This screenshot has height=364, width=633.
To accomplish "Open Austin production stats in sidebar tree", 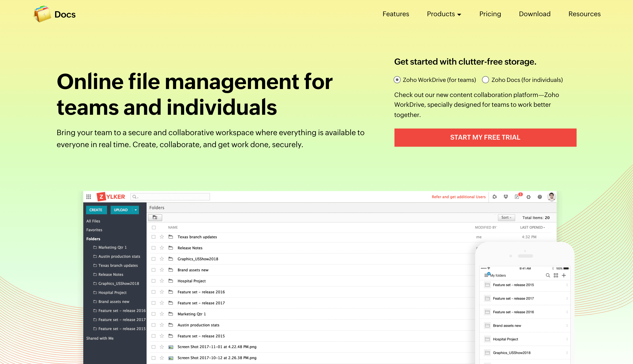I will click(x=119, y=256).
